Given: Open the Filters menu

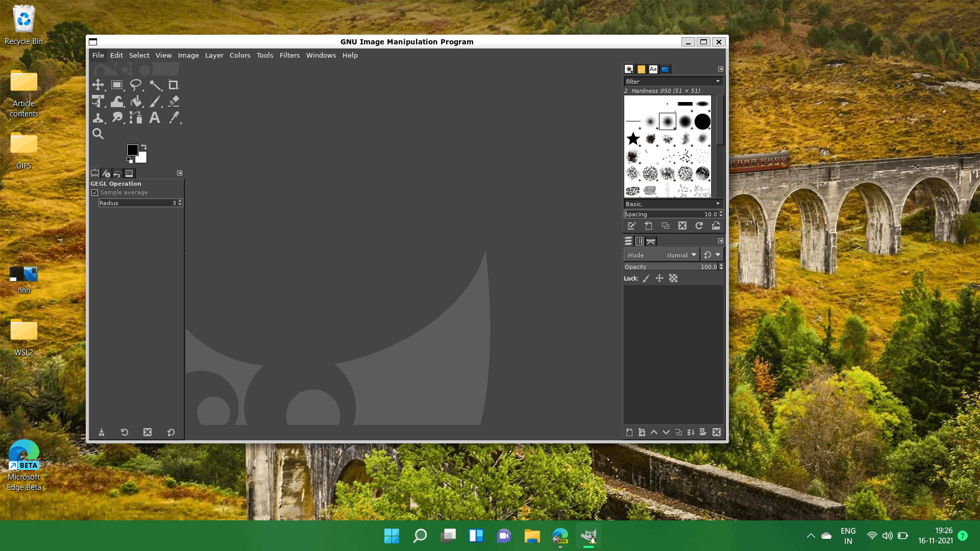Looking at the screenshot, I should coord(289,55).
